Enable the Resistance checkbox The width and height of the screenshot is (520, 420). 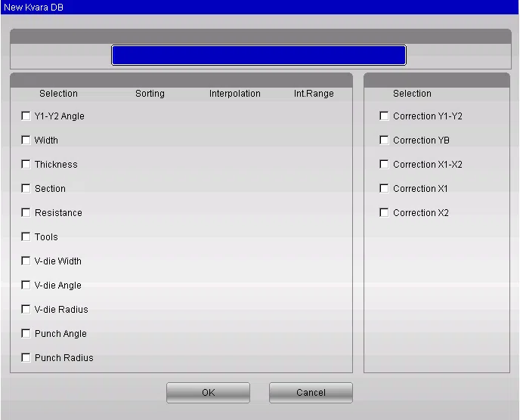click(x=26, y=212)
